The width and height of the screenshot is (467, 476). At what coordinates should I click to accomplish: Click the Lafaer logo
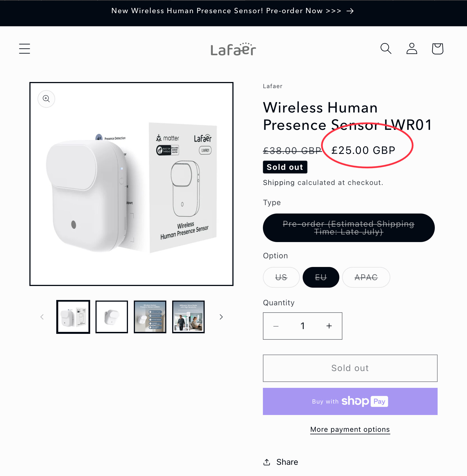click(233, 50)
